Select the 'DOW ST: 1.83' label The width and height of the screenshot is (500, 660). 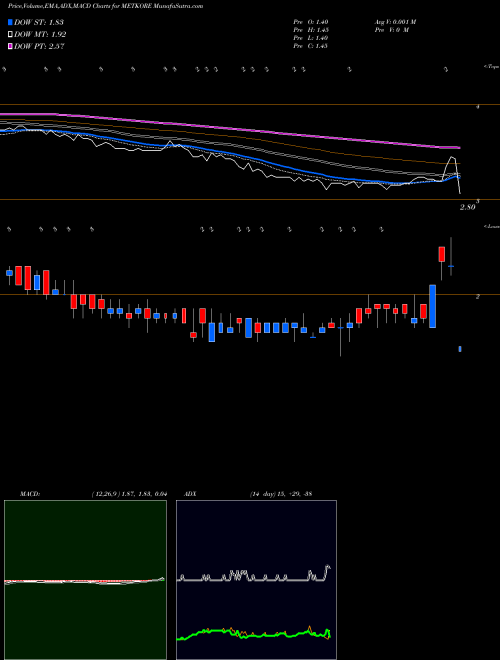[39, 22]
